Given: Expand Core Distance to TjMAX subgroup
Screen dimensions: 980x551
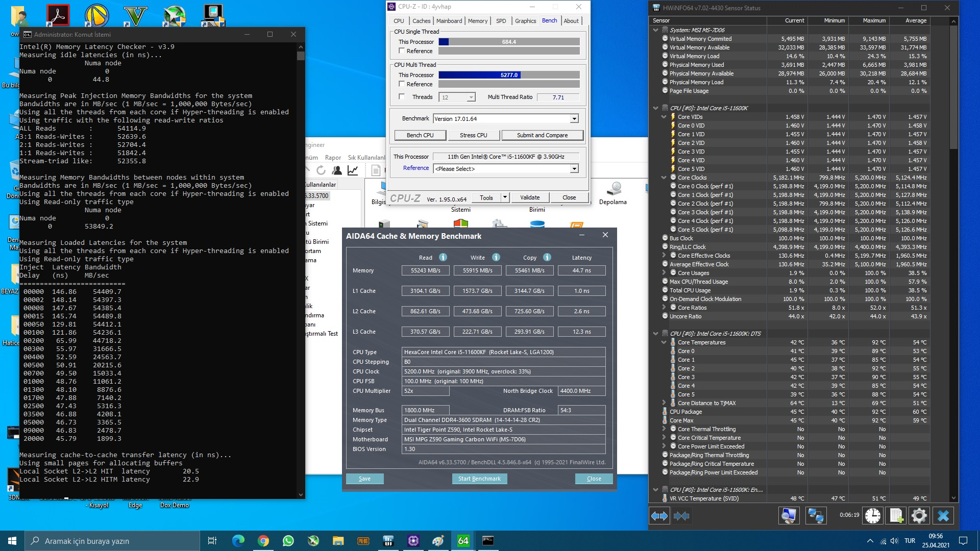Looking at the screenshot, I should [664, 403].
